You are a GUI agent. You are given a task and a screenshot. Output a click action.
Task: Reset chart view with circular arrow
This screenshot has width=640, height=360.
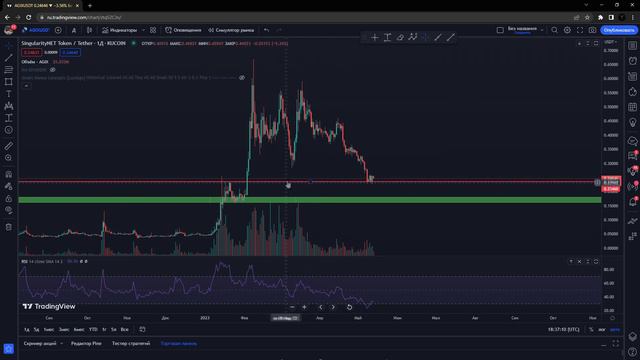tap(349, 307)
